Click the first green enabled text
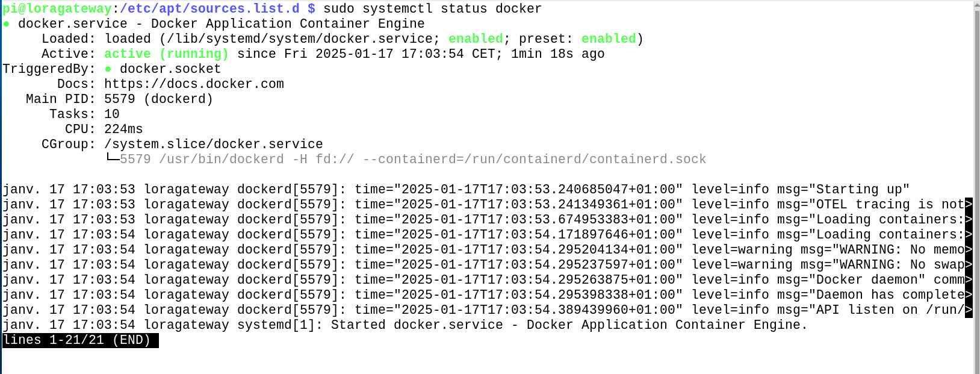The height and width of the screenshot is (374, 980). 476,39
